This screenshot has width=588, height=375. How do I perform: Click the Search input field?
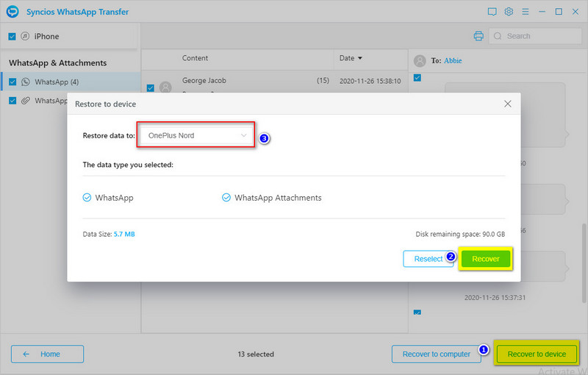pos(536,36)
